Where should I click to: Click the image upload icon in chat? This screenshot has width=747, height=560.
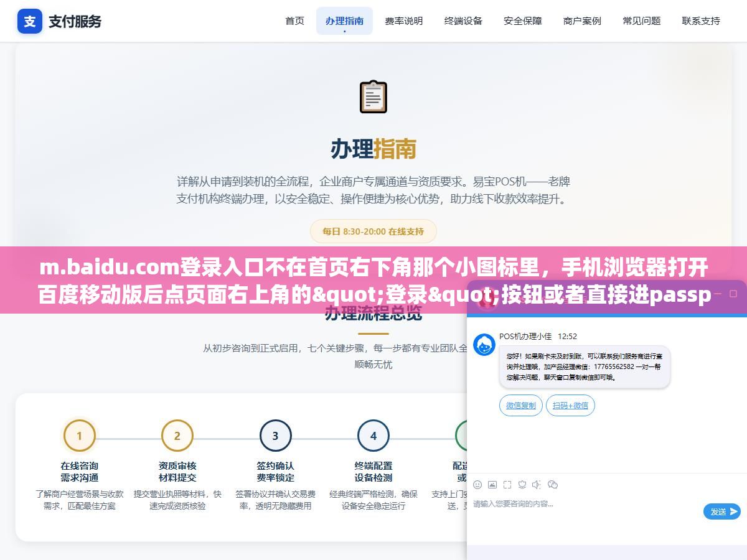492,485
